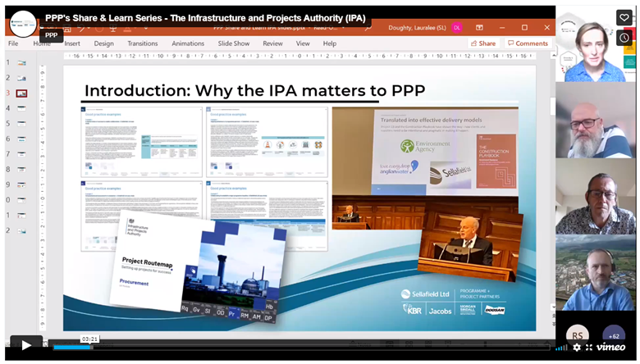Switch to the Insert ribbon tab
Screen dimensions: 640x364
click(72, 43)
